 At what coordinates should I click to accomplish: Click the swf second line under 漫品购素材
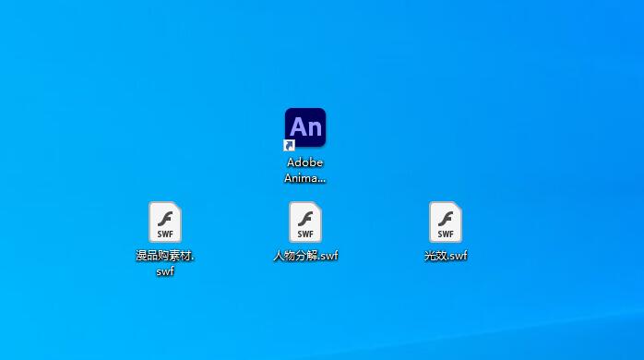pos(165,271)
